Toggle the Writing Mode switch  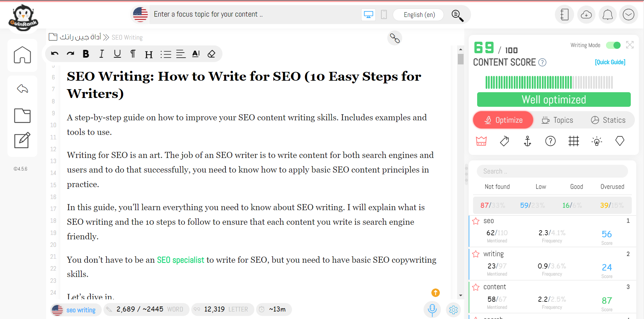coord(613,45)
